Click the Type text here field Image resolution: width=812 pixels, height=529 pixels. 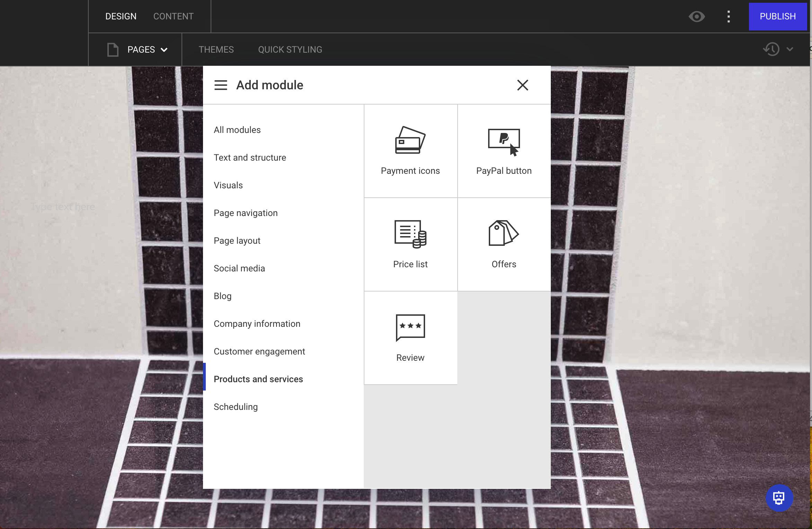pyautogui.click(x=63, y=207)
